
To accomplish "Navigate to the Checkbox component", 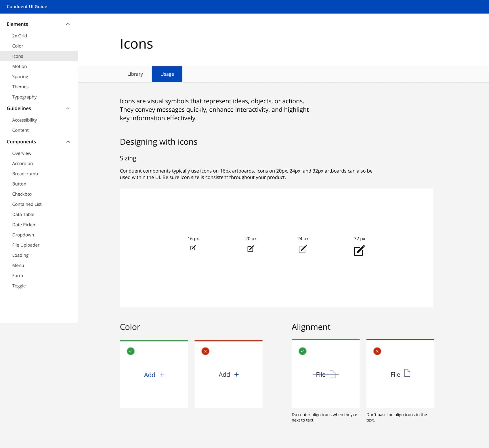I will pos(39,194).
